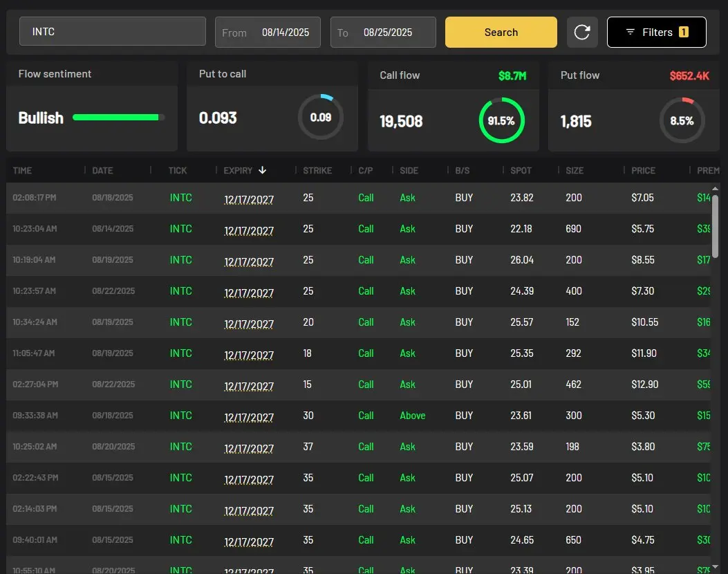Click the scrollbar up arrow
The width and height of the screenshot is (728, 574).
715,189
